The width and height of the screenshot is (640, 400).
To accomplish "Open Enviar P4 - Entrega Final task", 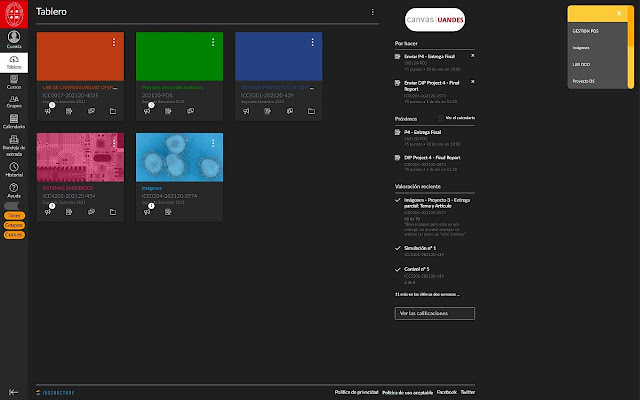I will pyautogui.click(x=429, y=56).
